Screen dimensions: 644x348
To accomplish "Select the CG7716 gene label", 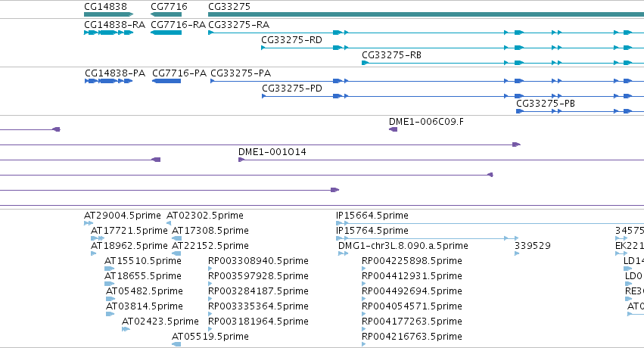I will pos(169,7).
